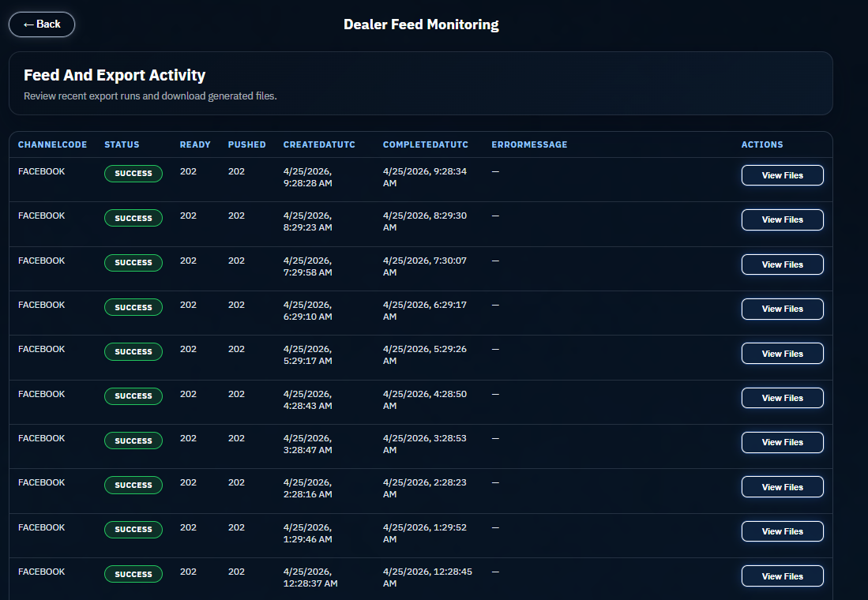The width and height of the screenshot is (868, 600).
Task: Click the FACEBOOK channel label on the top row
Action: pyautogui.click(x=41, y=171)
